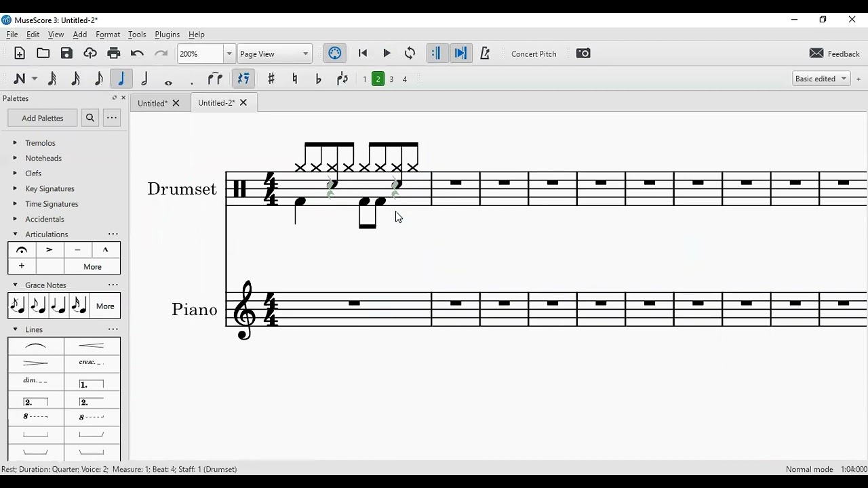This screenshot has height=488, width=868.
Task: Open the Feedback link
Action: coord(835,54)
